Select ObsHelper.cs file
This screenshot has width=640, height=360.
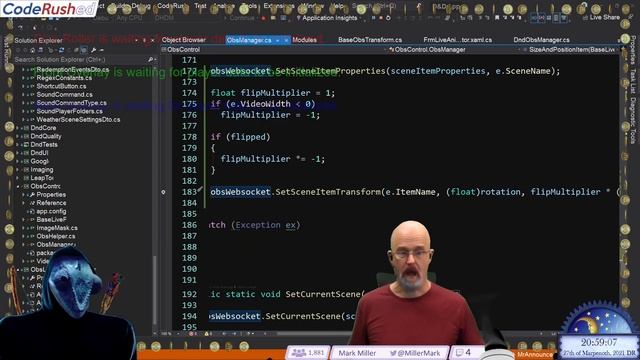click(x=56, y=236)
